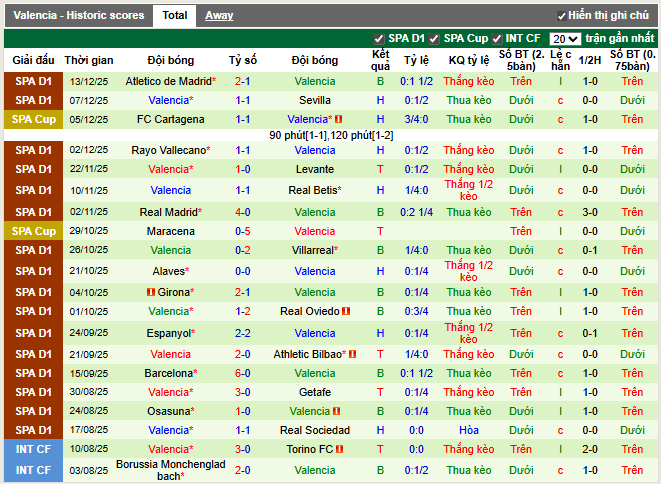The height and width of the screenshot is (484, 661).
Task: Click the 2-0 half-time score in Torino row
Action: click(x=590, y=449)
